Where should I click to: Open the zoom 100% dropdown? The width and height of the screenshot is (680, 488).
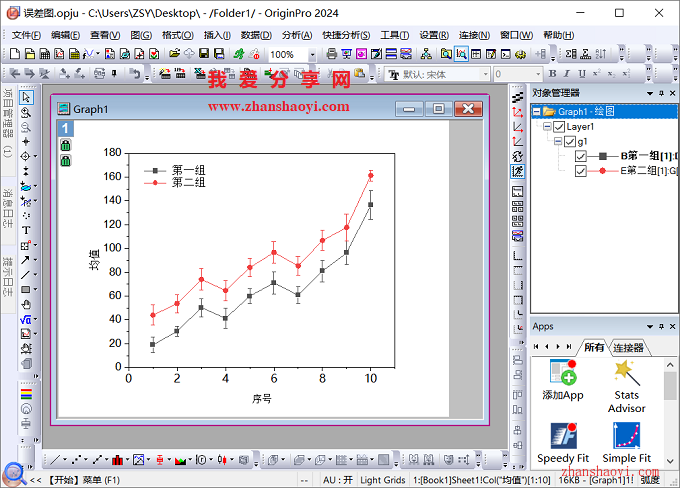312,55
